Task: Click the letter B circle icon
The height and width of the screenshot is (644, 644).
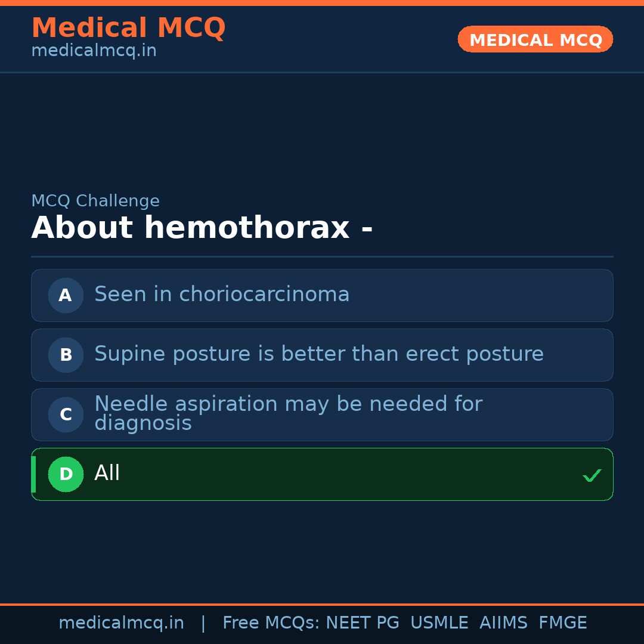Action: 66,355
